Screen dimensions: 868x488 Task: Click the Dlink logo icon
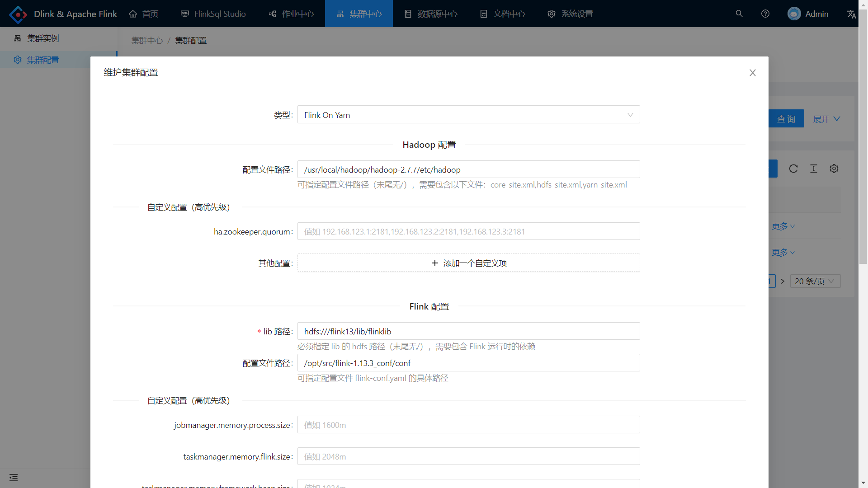click(x=18, y=14)
